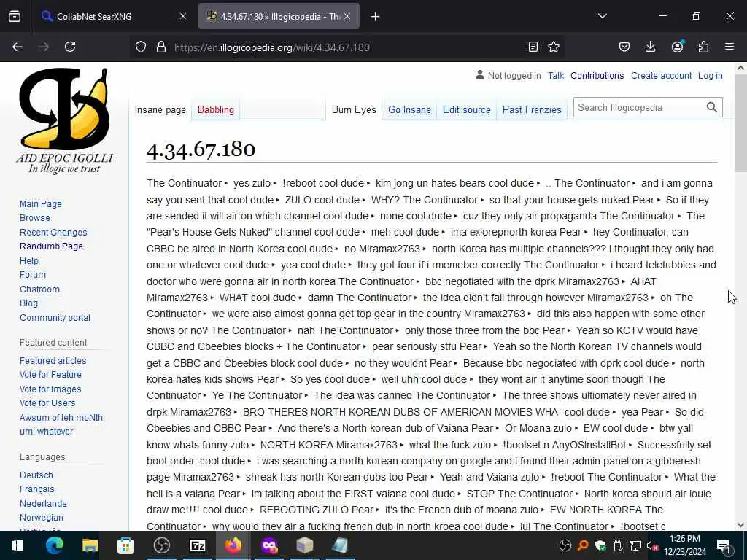
Task: Open Firefox application menu
Action: 729,47
